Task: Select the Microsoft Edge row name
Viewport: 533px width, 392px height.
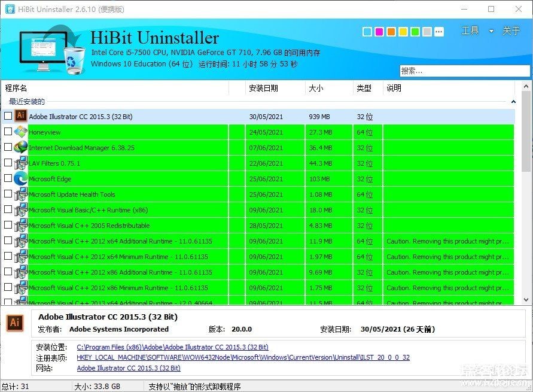Action: (x=50, y=179)
